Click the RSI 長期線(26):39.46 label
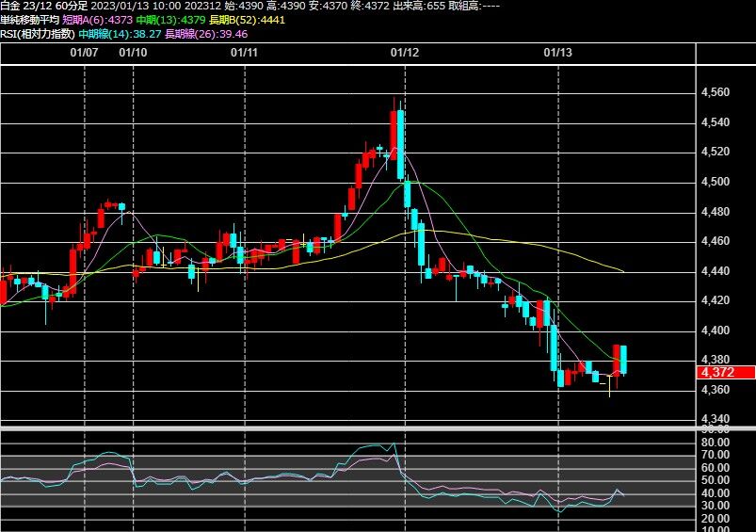 pos(206,34)
